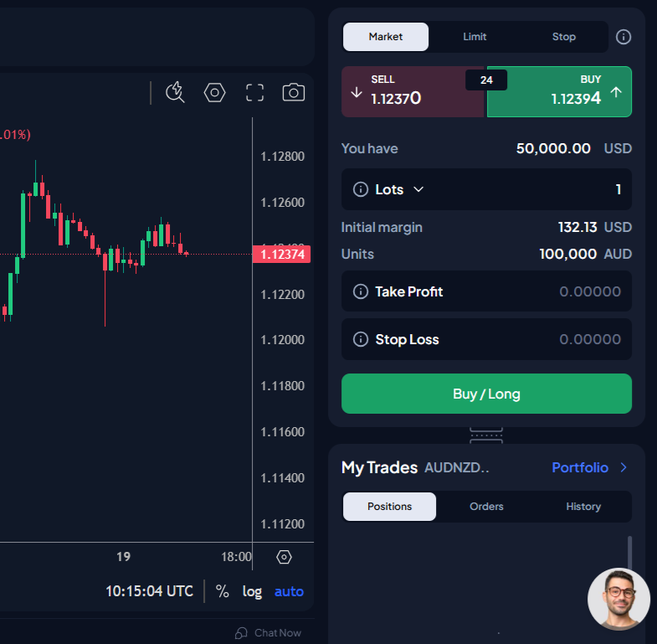This screenshot has width=657, height=644.
Task: Click the 19 date axis label
Action: click(x=123, y=557)
